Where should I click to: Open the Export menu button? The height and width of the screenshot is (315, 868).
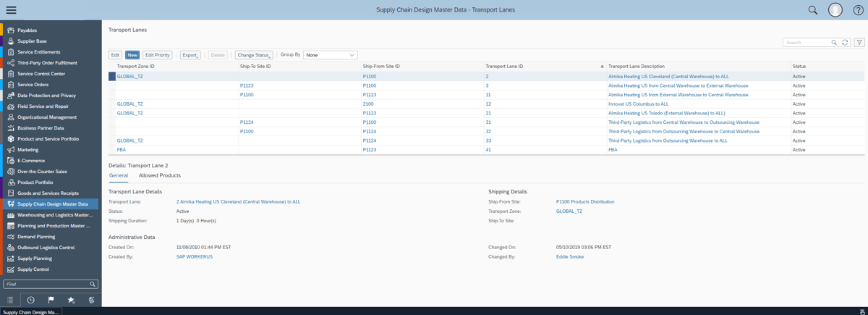click(x=190, y=55)
